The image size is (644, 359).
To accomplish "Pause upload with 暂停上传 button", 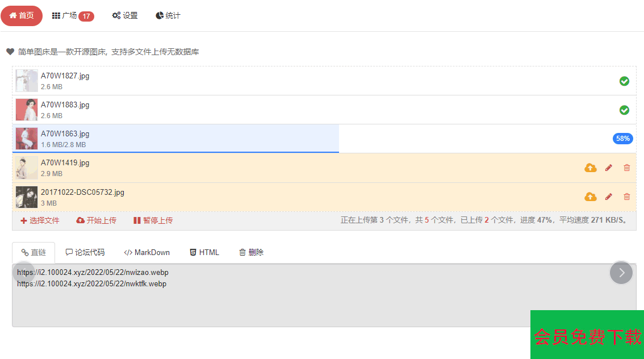I will pyautogui.click(x=153, y=220).
